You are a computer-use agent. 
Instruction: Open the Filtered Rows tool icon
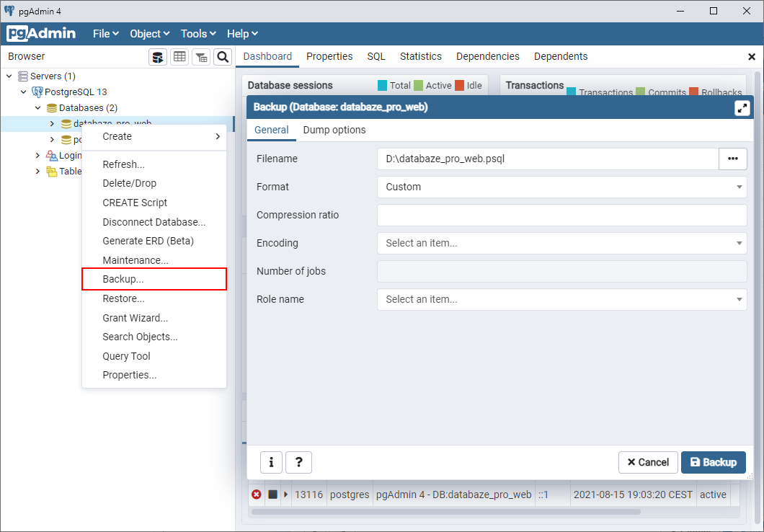tap(201, 56)
